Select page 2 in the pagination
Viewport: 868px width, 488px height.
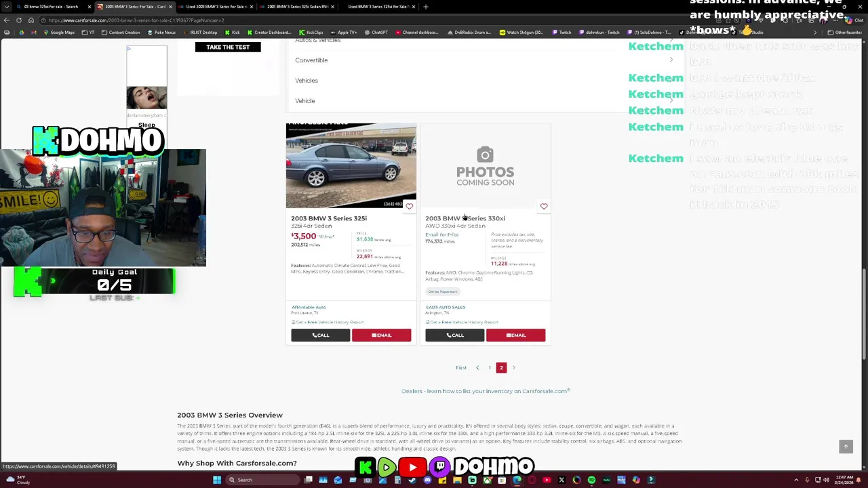501,367
